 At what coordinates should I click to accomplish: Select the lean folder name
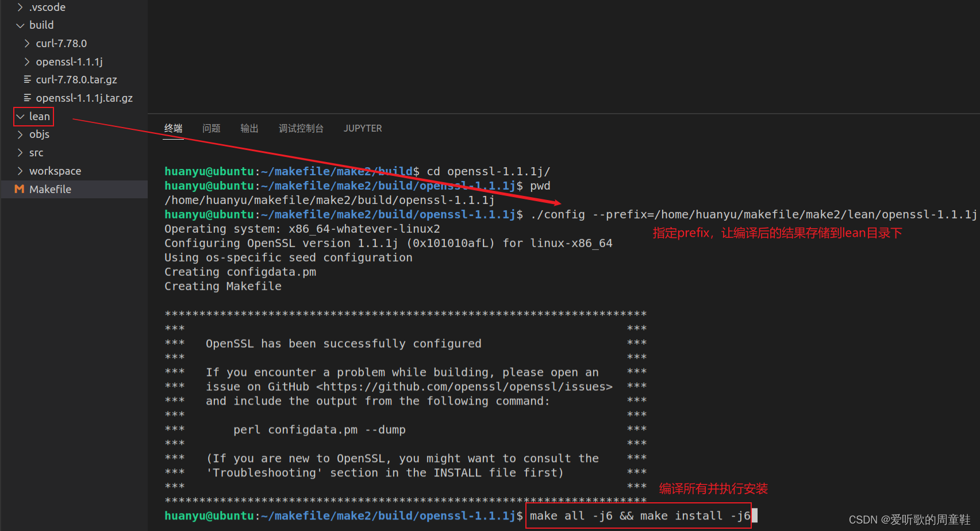click(40, 117)
